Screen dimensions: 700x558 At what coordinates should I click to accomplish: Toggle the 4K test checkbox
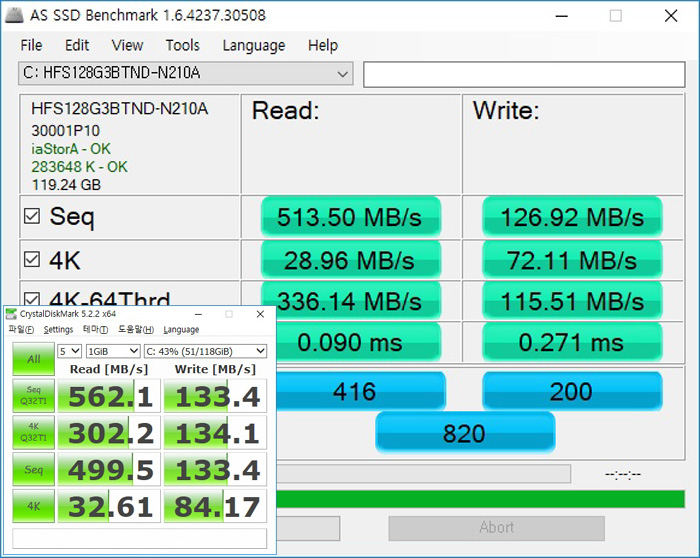32,261
